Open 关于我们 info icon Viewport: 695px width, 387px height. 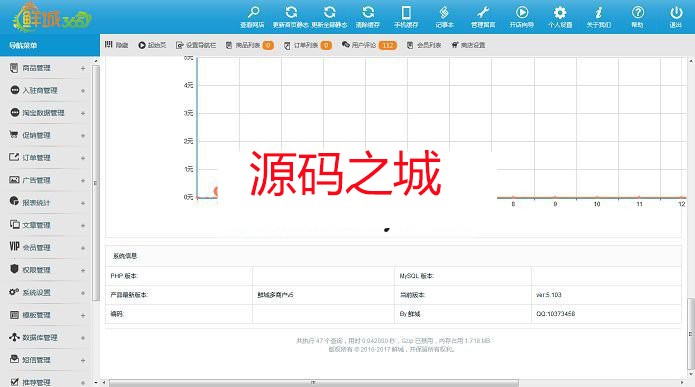[x=599, y=12]
